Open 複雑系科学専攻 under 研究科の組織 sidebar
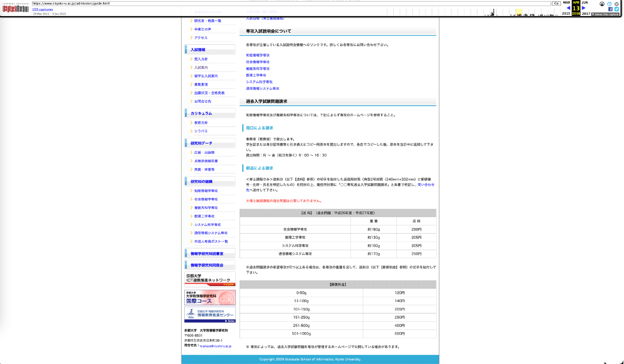The height and width of the screenshot is (364, 624). [206, 208]
